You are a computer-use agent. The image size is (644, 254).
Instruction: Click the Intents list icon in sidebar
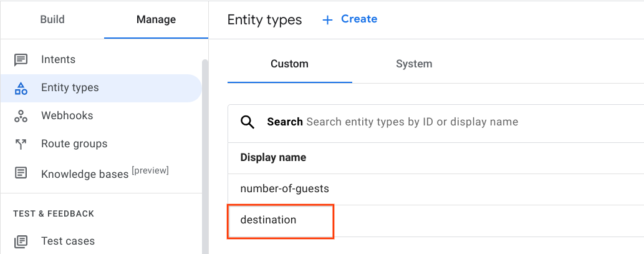point(21,60)
